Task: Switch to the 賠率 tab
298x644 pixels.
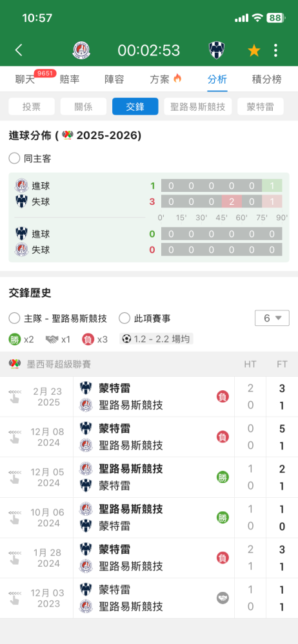Action: [x=70, y=79]
